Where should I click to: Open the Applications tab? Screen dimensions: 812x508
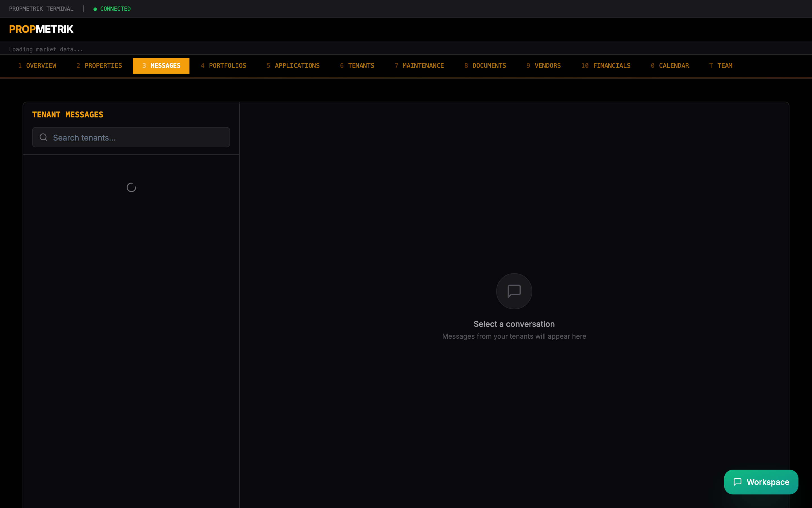pos(293,66)
